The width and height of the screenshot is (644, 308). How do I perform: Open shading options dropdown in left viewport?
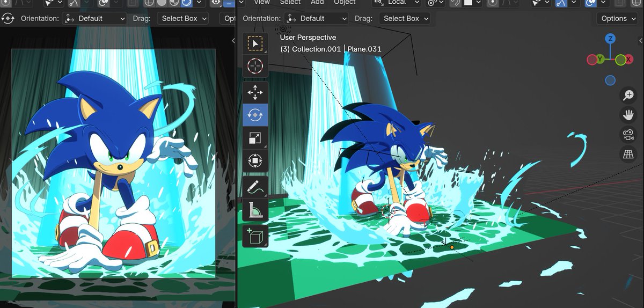coord(199,2)
